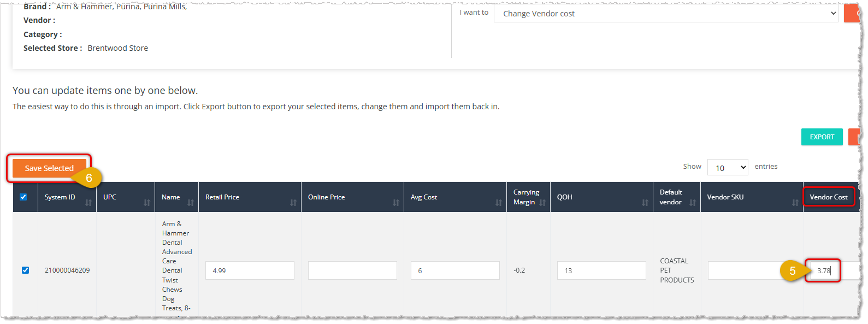The image size is (868, 324).
Task: Sort by Online Price column arrows
Action: click(x=396, y=203)
